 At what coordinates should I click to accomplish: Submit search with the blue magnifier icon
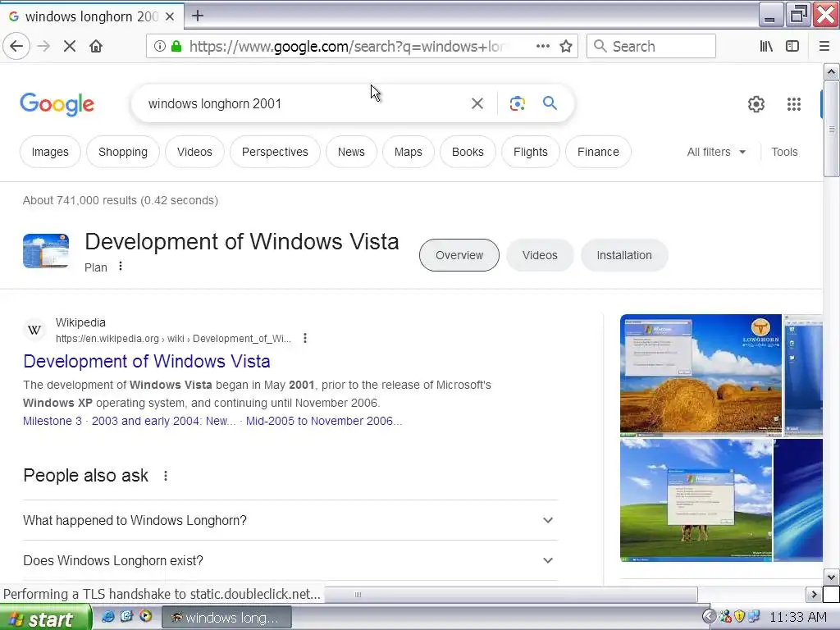pos(550,103)
